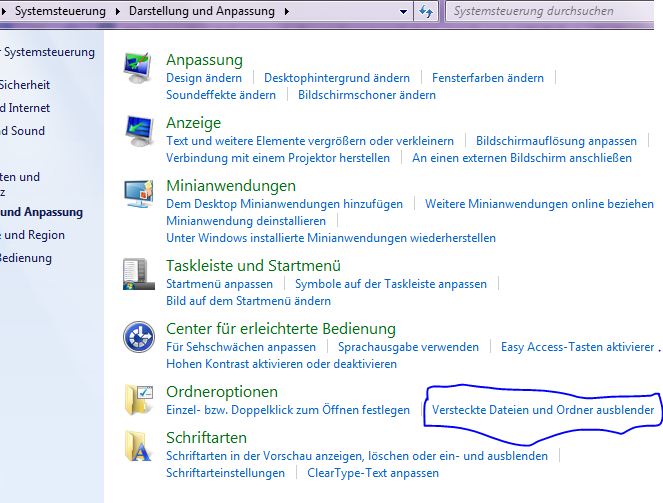663x503 pixels.
Task: Open the Anpassung heading
Action: (x=204, y=60)
